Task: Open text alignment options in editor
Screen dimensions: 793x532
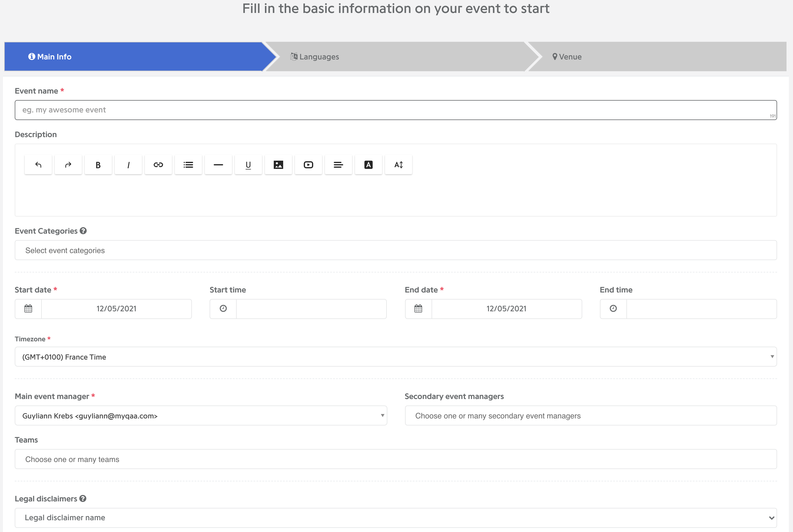Action: click(x=338, y=165)
